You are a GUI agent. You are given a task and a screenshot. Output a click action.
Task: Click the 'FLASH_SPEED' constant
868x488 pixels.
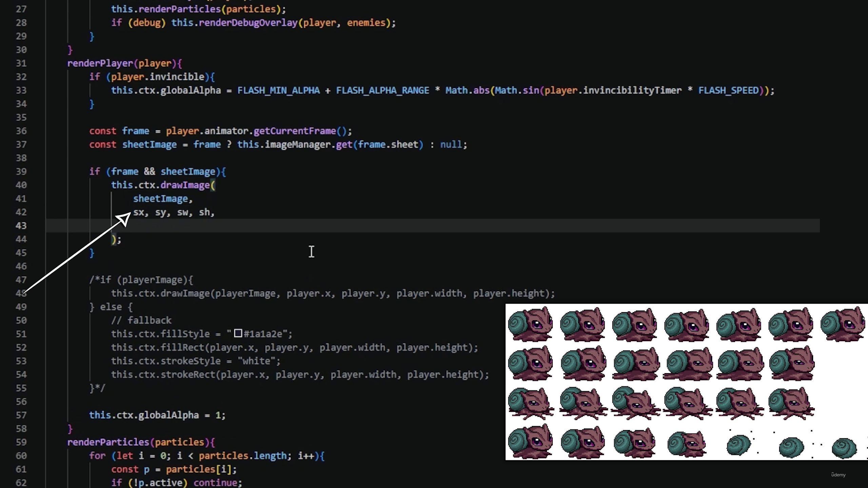click(x=728, y=90)
